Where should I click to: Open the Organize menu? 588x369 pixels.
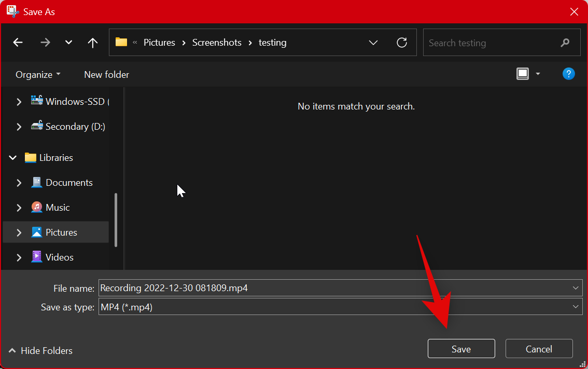37,74
